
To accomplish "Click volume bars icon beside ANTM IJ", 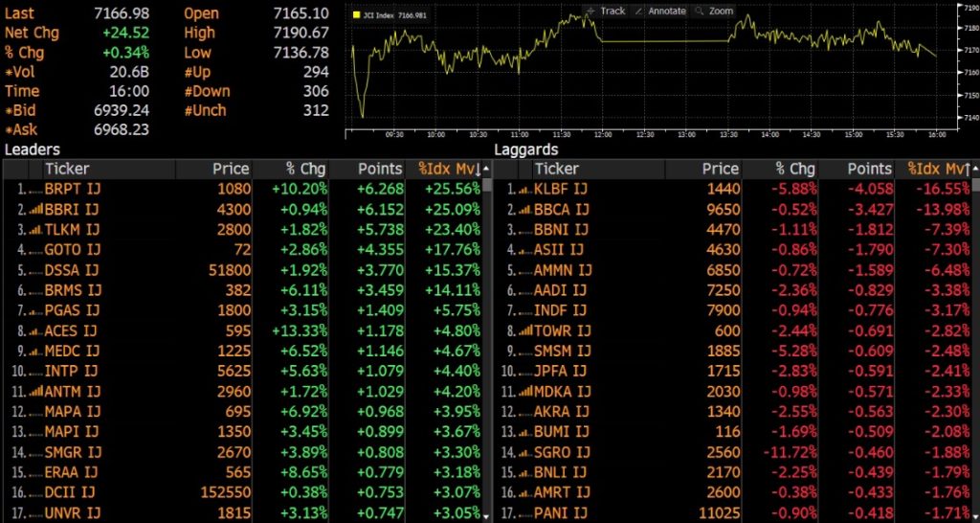I will point(35,393).
